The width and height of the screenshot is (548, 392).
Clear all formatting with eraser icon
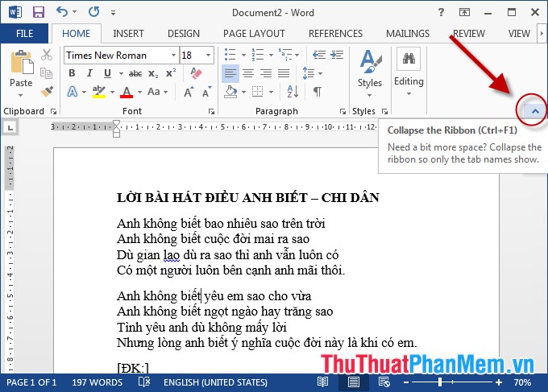(x=197, y=73)
